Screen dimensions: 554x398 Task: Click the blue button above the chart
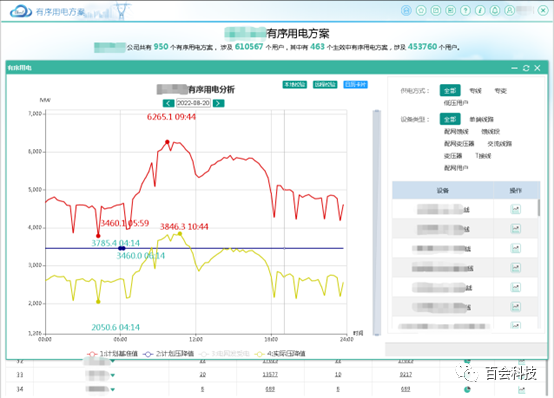point(355,84)
